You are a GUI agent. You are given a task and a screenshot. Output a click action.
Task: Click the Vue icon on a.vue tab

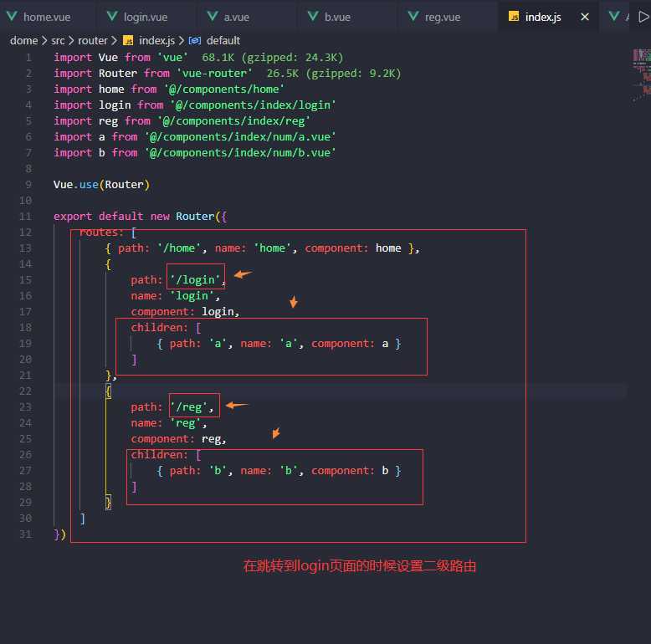tap(213, 16)
